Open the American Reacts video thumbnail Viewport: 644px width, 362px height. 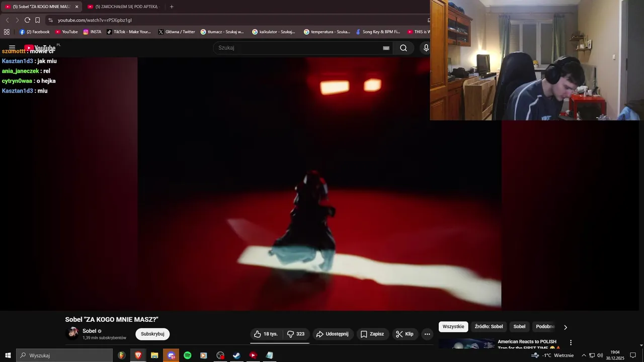466,343
